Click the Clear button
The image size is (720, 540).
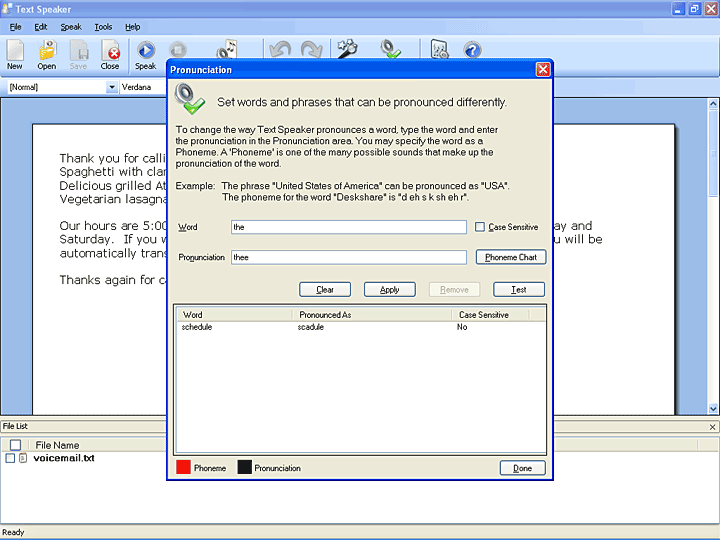point(325,290)
